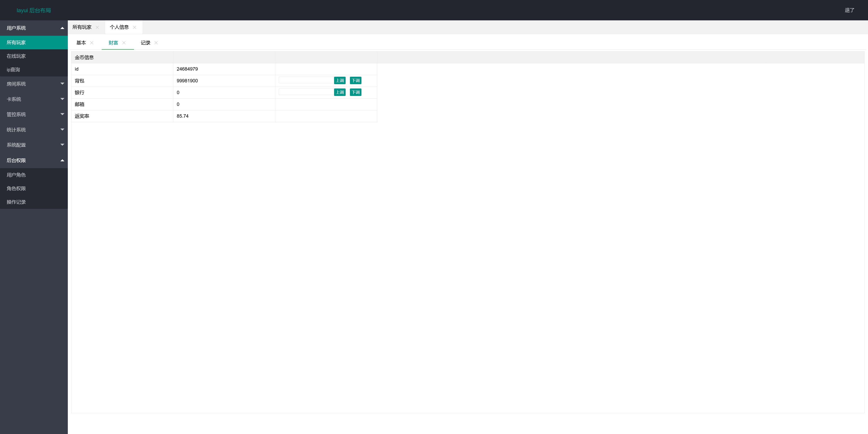Expand the 系统配置 sidebar section
Screen dimensions: 868x434
click(34, 145)
